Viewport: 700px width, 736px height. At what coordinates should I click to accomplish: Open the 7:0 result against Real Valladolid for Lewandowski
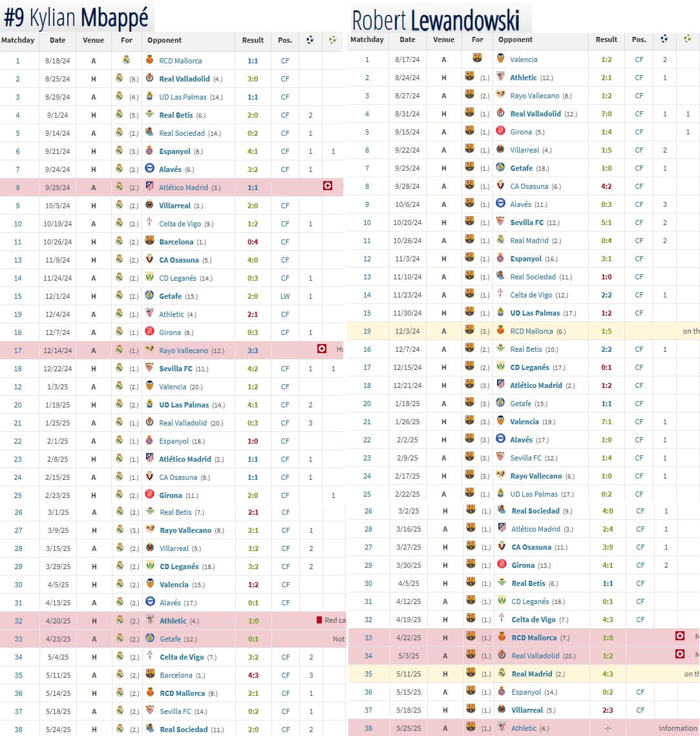tap(606, 114)
